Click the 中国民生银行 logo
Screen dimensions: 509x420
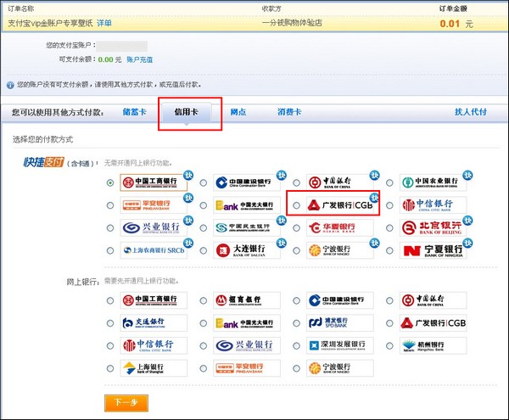[247, 228]
